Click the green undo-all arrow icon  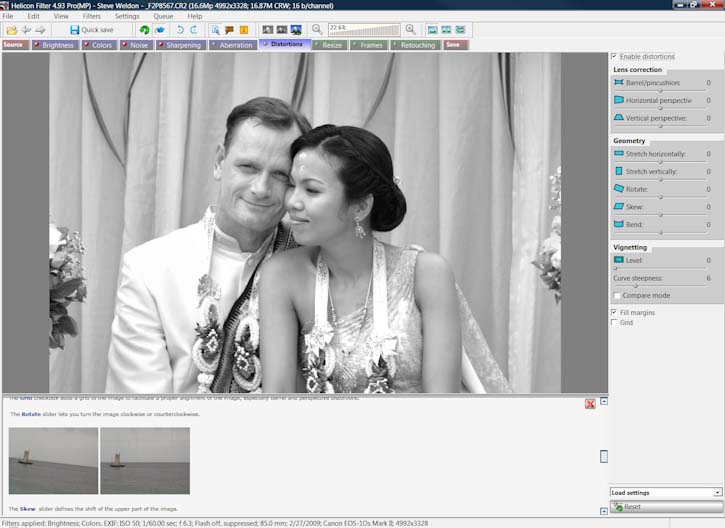point(144,30)
